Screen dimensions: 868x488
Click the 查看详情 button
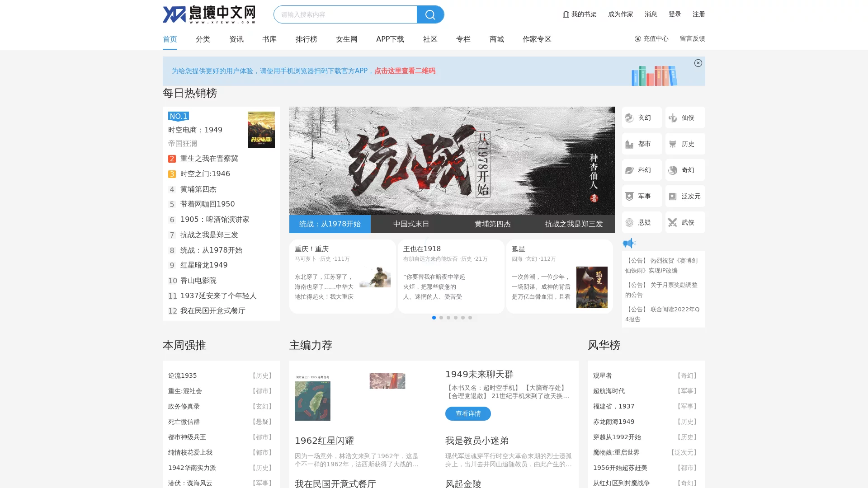pos(468,413)
